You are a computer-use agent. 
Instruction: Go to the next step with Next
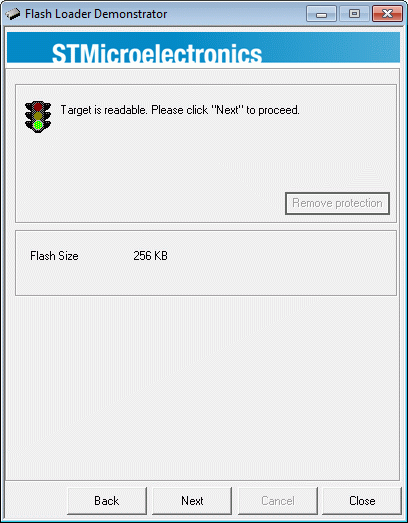click(192, 501)
